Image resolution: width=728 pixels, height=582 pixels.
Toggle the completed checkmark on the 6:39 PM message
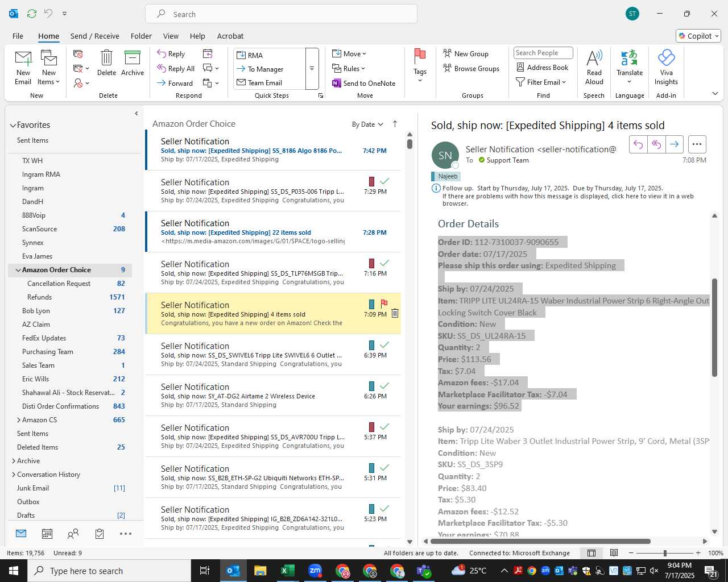[x=384, y=345]
